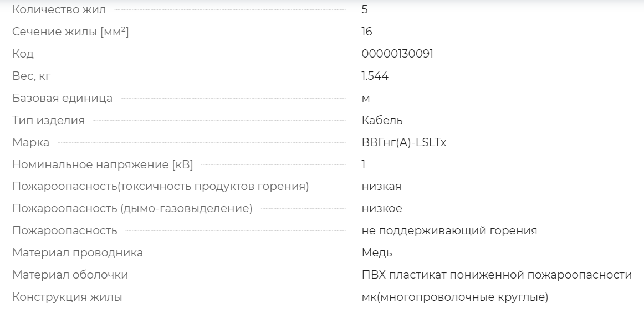The height and width of the screenshot is (324, 644).
Task: Click the Номинальное напряжение [кВ] label
Action: (x=103, y=164)
